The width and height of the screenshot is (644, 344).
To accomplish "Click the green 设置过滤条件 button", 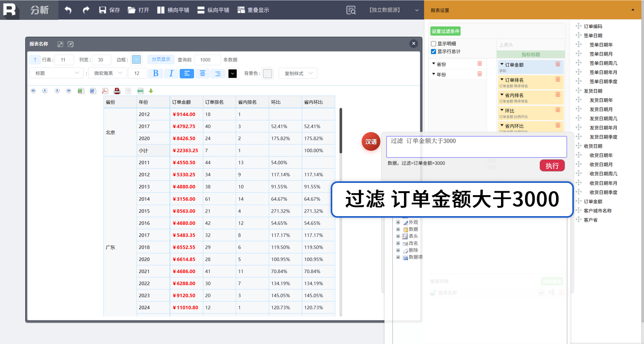I will coord(445,31).
